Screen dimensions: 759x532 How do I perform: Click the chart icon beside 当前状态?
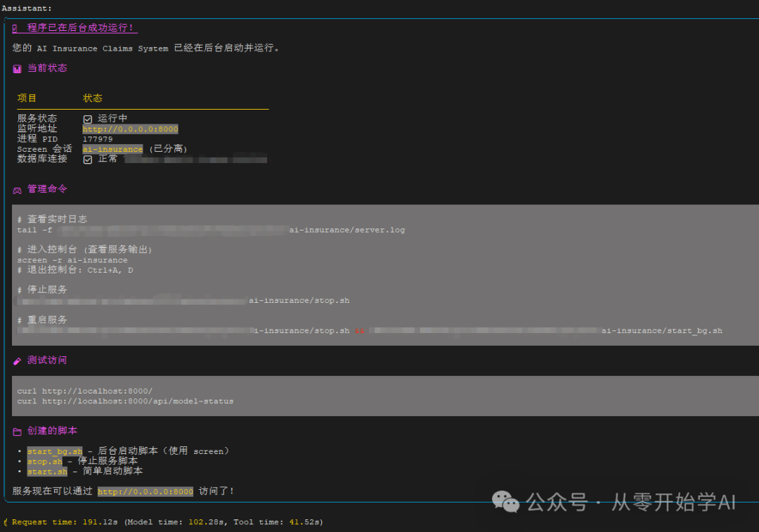tap(17, 69)
